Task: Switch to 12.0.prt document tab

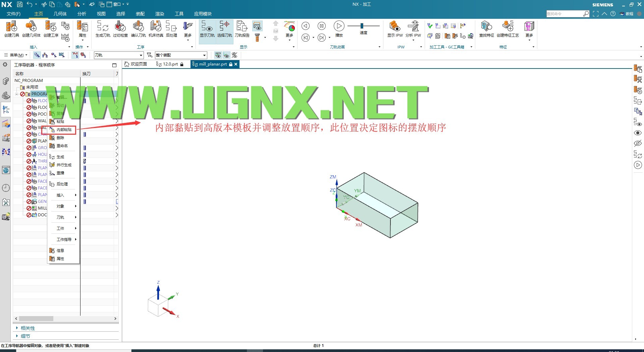Action: (170, 64)
